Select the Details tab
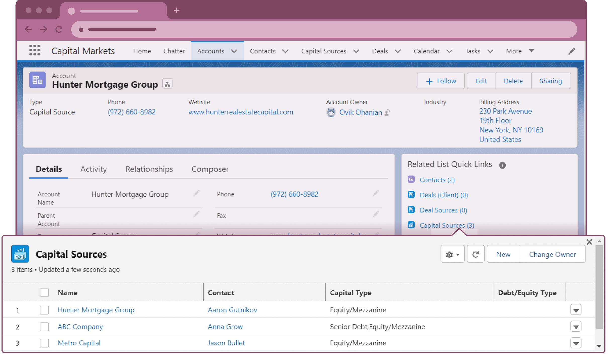The image size is (608, 364). click(x=49, y=169)
